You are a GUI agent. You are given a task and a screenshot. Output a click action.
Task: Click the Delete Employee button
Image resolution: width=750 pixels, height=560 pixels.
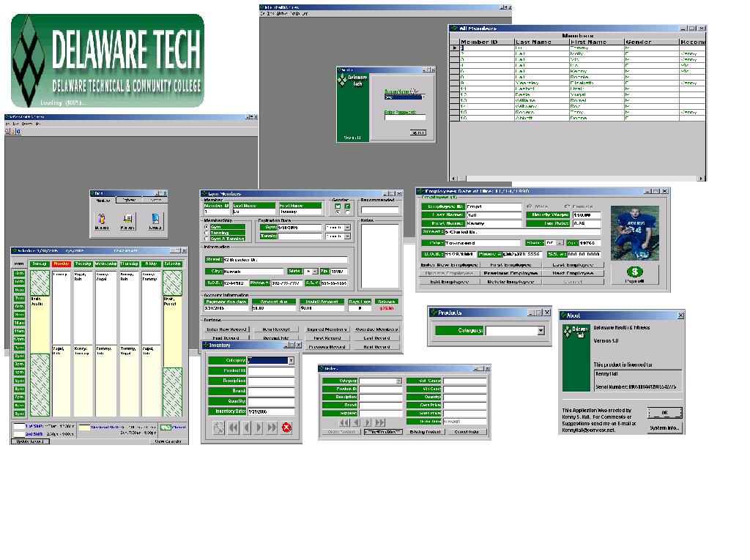click(x=510, y=282)
